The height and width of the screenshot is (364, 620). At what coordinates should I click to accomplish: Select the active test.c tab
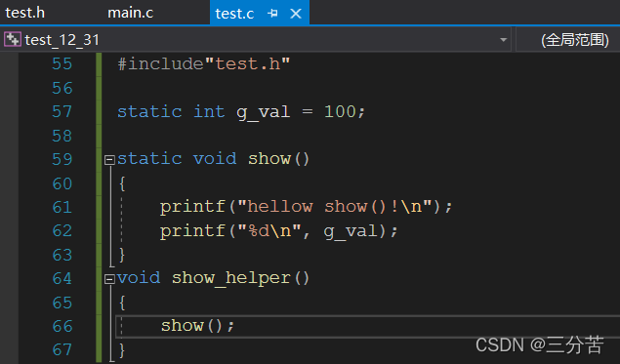(234, 14)
